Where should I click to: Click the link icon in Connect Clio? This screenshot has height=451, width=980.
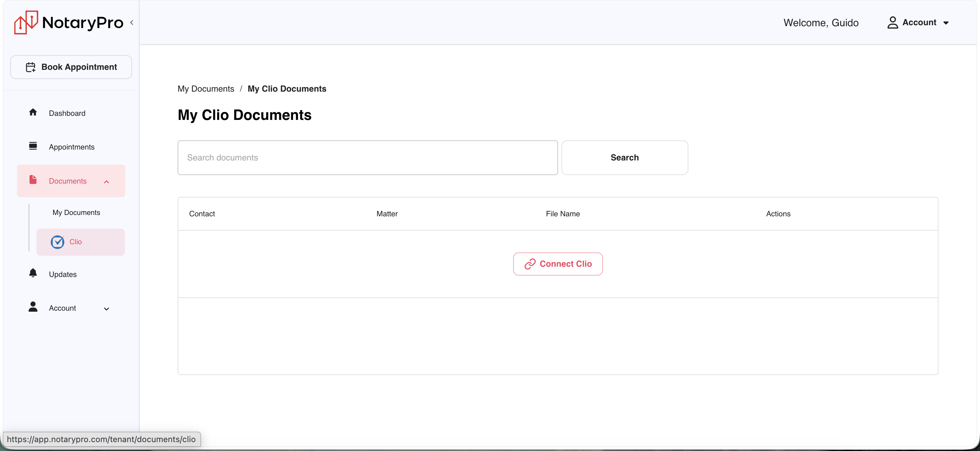[530, 264]
